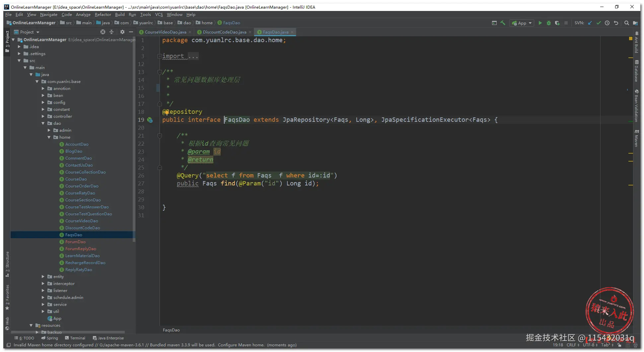Click the cursor position 19:18 in status bar

[558, 345]
